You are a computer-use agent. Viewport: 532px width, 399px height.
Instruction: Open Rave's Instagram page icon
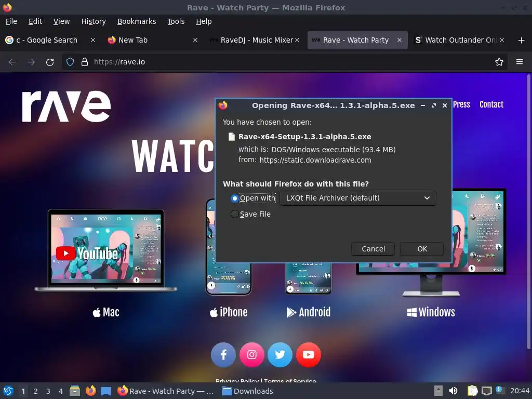[252, 355]
